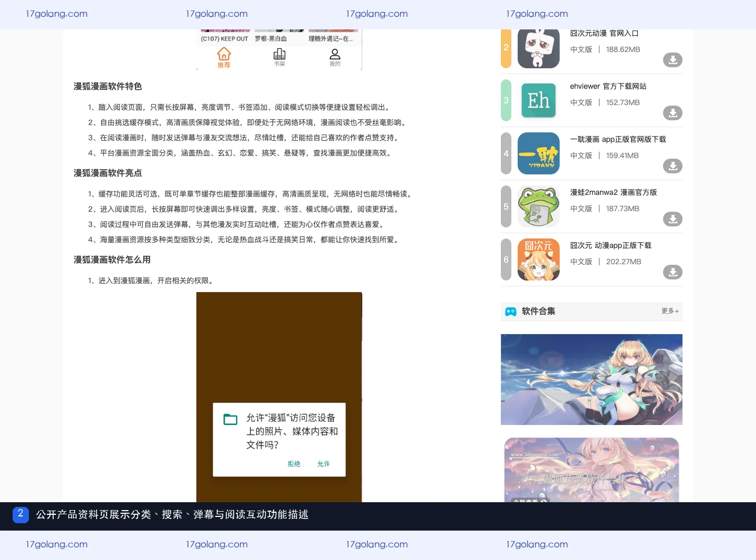Screen dimensions: 756x560
Task: Click the folder icon in permission dialog
Action: click(230, 419)
